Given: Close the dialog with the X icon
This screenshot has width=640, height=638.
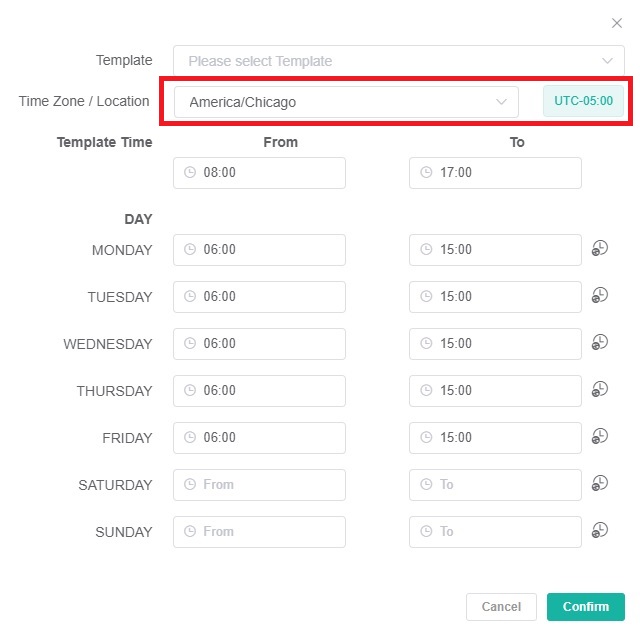Looking at the screenshot, I should pyautogui.click(x=616, y=23).
